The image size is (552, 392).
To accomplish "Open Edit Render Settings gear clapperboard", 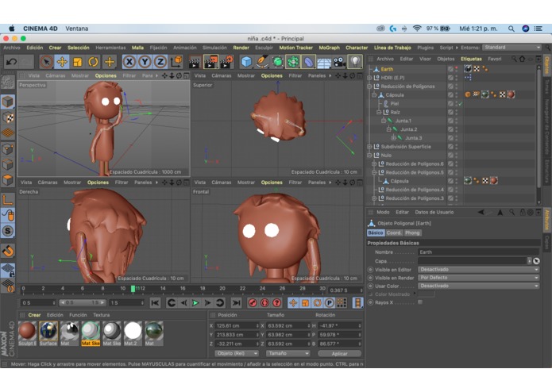I will tap(227, 62).
